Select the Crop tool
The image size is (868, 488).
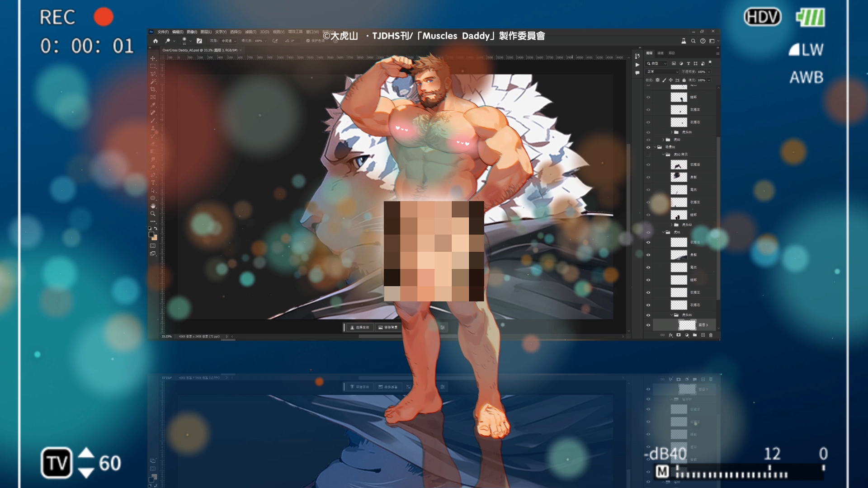pos(153,89)
